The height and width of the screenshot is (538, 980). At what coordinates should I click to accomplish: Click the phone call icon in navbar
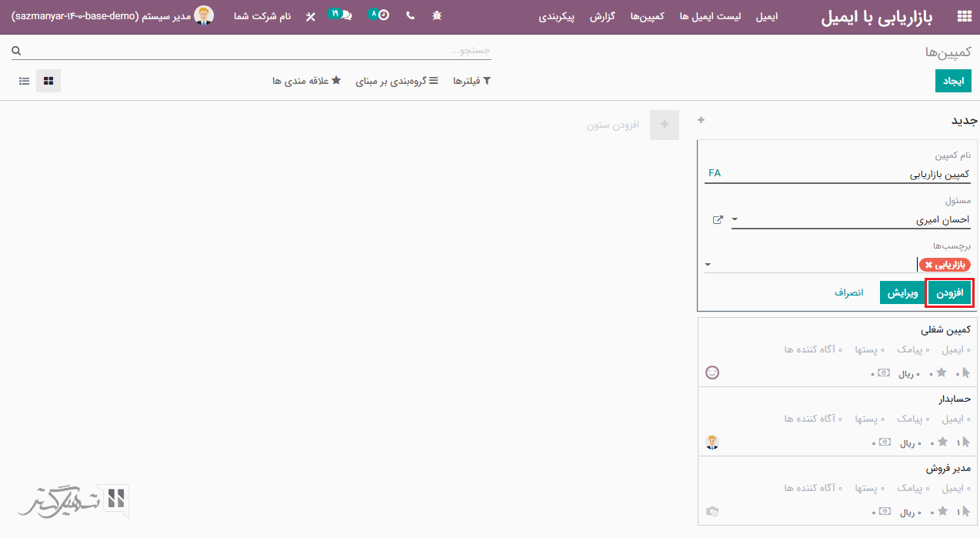tap(410, 15)
